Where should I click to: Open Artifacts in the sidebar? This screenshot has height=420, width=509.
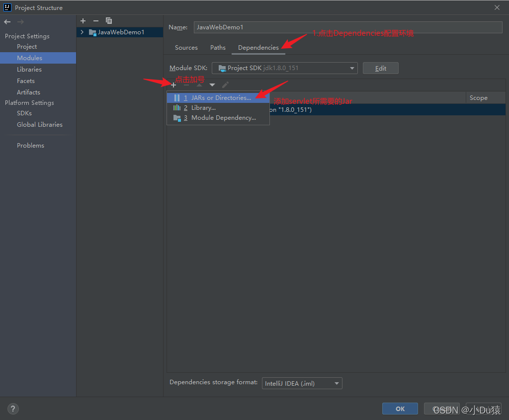(38, 92)
